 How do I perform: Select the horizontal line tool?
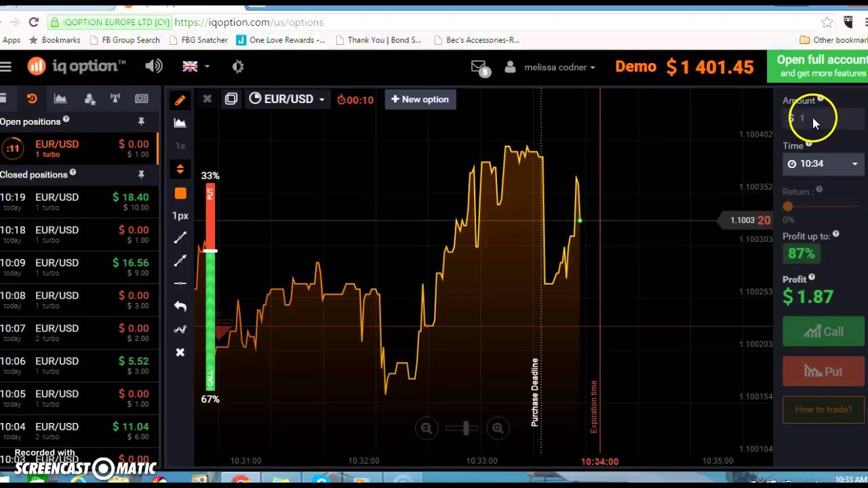pyautogui.click(x=180, y=283)
